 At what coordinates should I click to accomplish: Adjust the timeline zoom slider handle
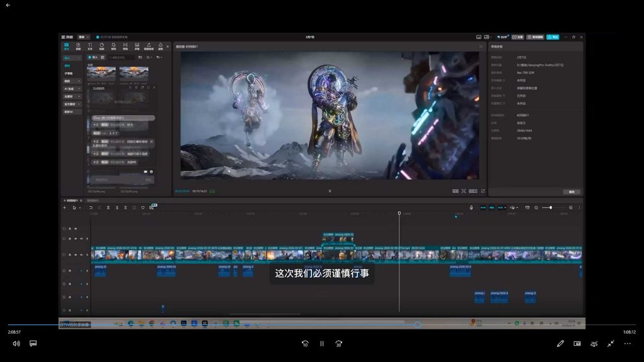point(551,207)
